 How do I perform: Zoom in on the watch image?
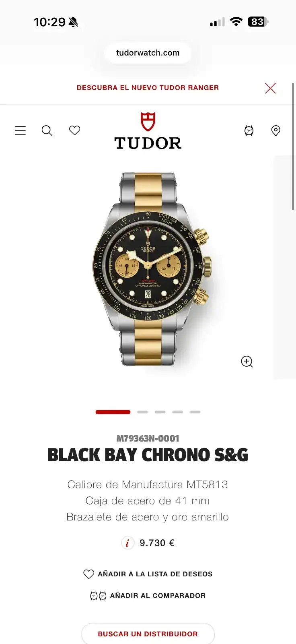247,361
